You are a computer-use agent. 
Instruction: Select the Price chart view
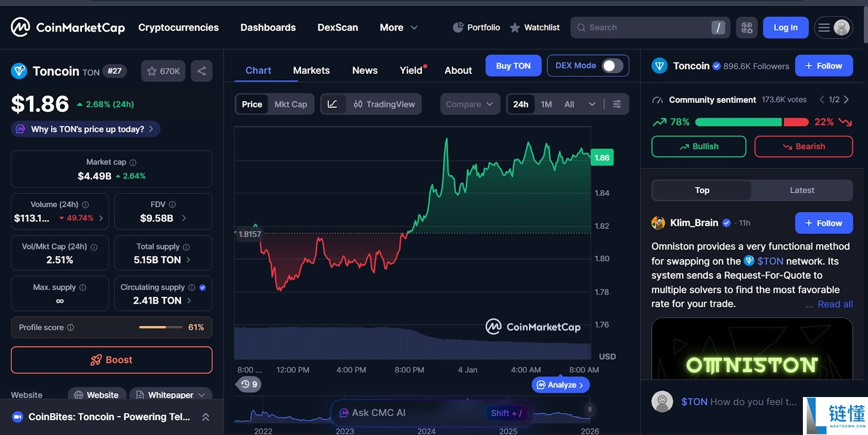coord(252,104)
